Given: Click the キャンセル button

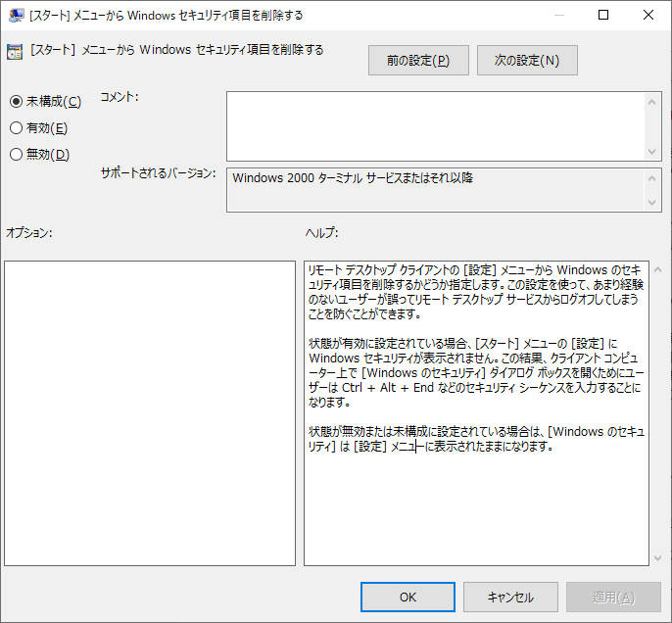Looking at the screenshot, I should [510, 597].
